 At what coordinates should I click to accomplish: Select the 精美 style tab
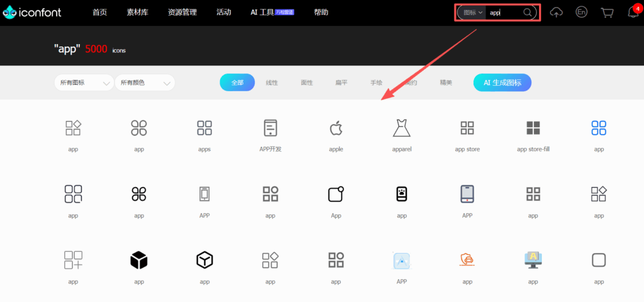[446, 82]
